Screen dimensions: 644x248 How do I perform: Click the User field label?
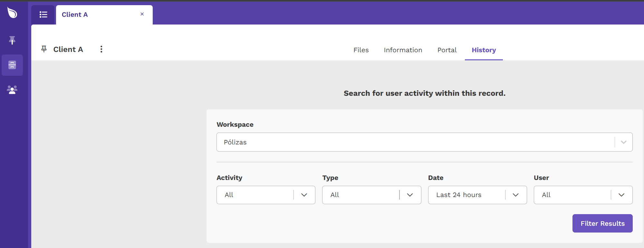[541, 178]
